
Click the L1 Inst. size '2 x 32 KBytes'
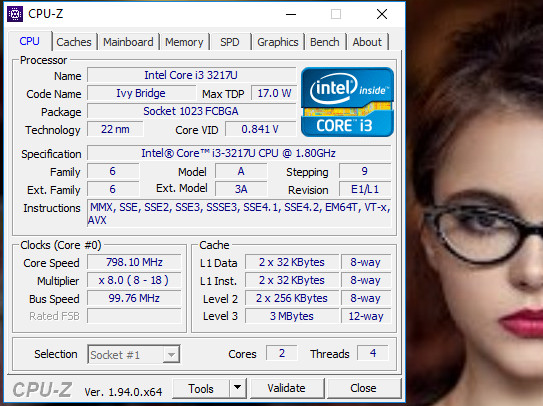292,280
